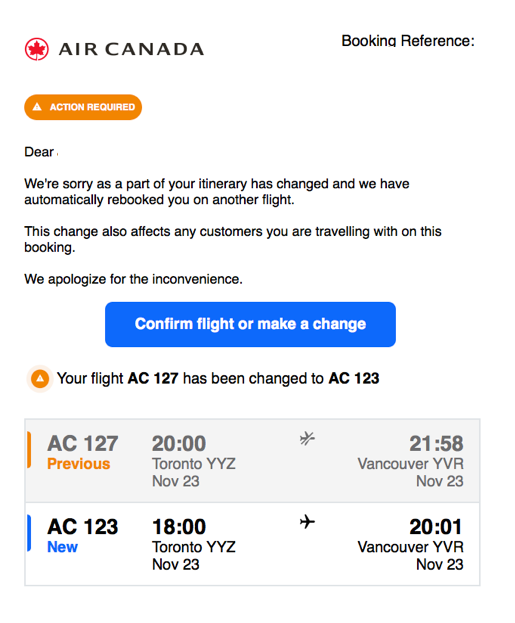Click the crossed-out airplane icon for AC 127
This screenshot has width=515, height=623.
pyautogui.click(x=307, y=439)
